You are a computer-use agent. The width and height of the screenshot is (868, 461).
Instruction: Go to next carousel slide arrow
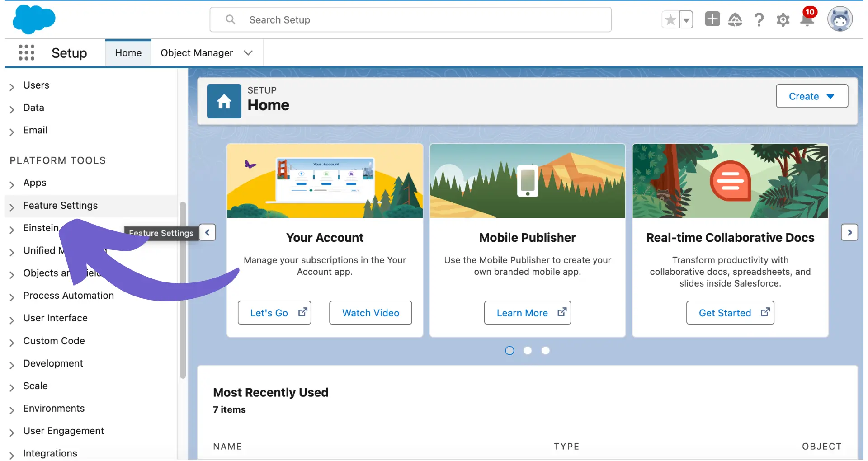point(849,232)
